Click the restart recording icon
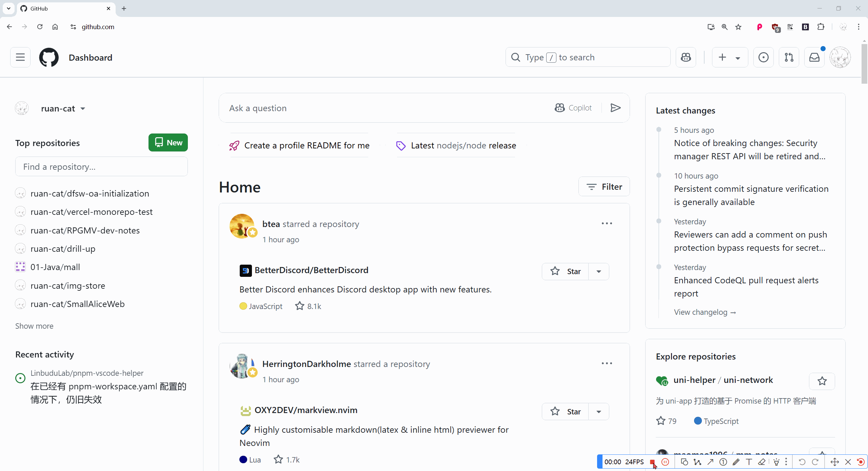Viewport: 868px width, 471px height. [x=861, y=462]
